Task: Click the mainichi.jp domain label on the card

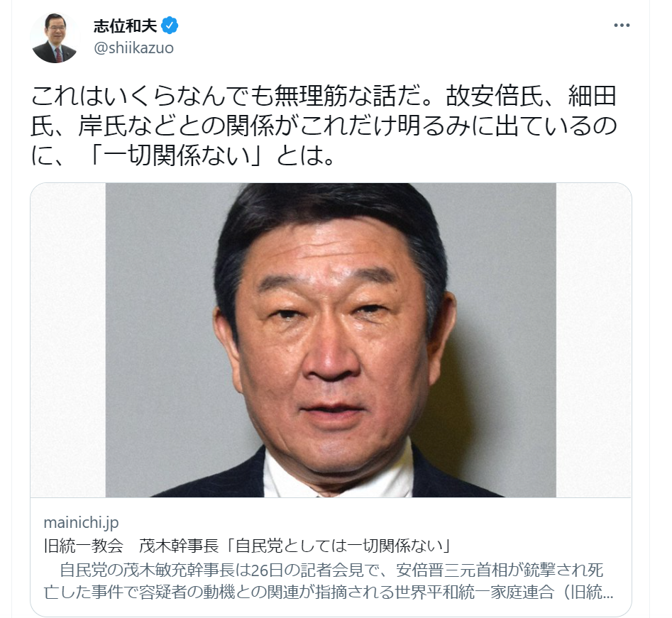Action: (x=81, y=522)
